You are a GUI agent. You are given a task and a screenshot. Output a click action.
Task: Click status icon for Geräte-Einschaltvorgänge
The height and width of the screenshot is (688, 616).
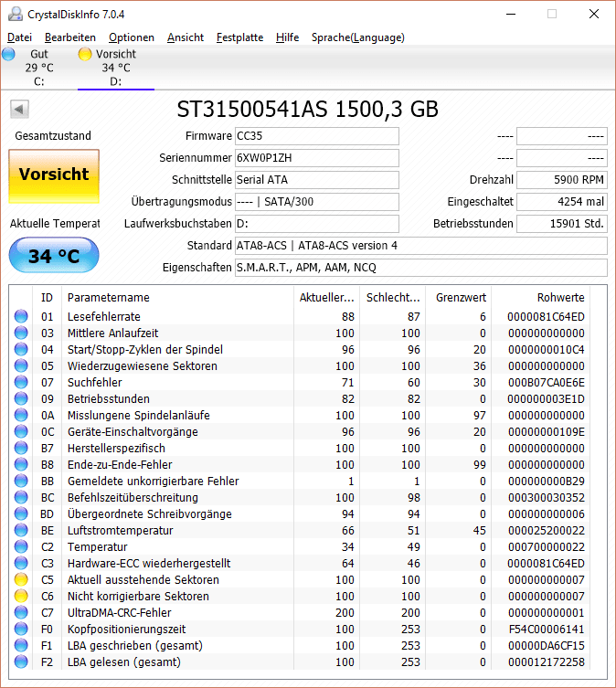tap(21, 432)
